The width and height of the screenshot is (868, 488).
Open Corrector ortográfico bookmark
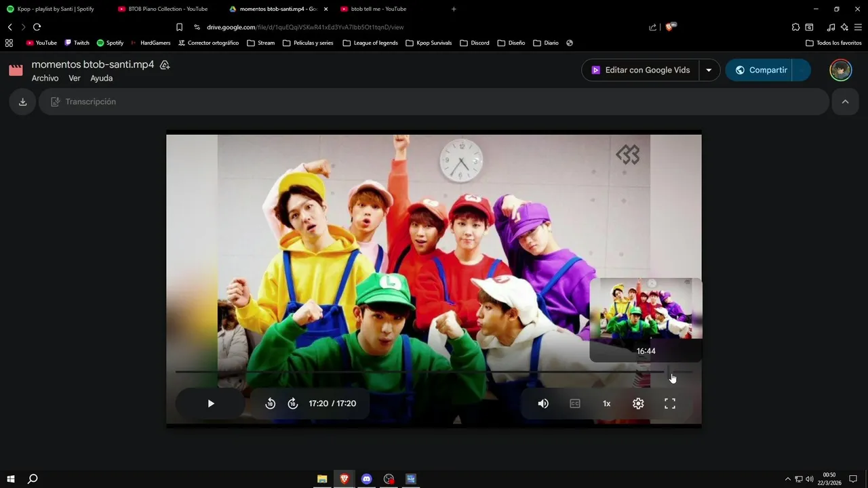click(x=208, y=43)
